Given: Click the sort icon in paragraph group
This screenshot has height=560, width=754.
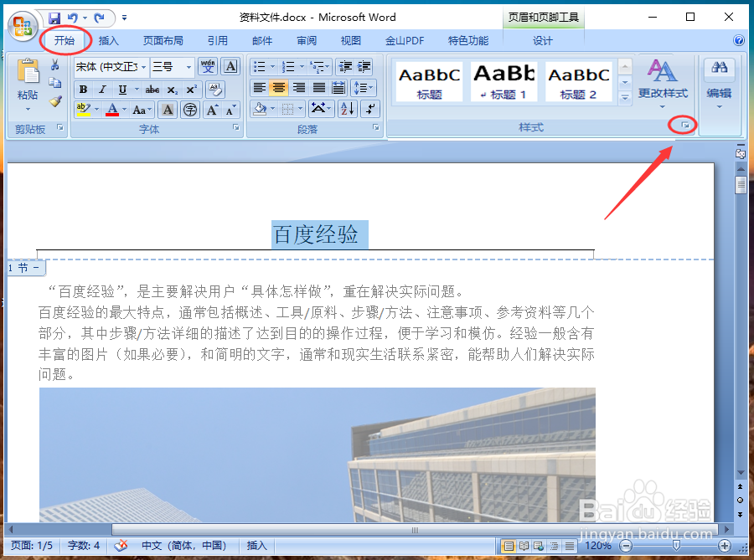Looking at the screenshot, I should [345, 108].
